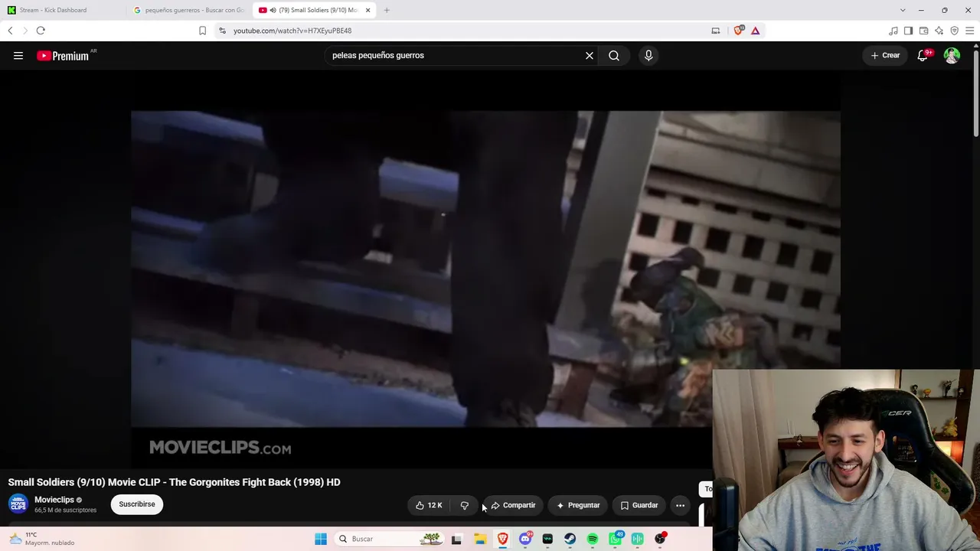
Task: Click the Preguntar ask button
Action: pyautogui.click(x=578, y=505)
